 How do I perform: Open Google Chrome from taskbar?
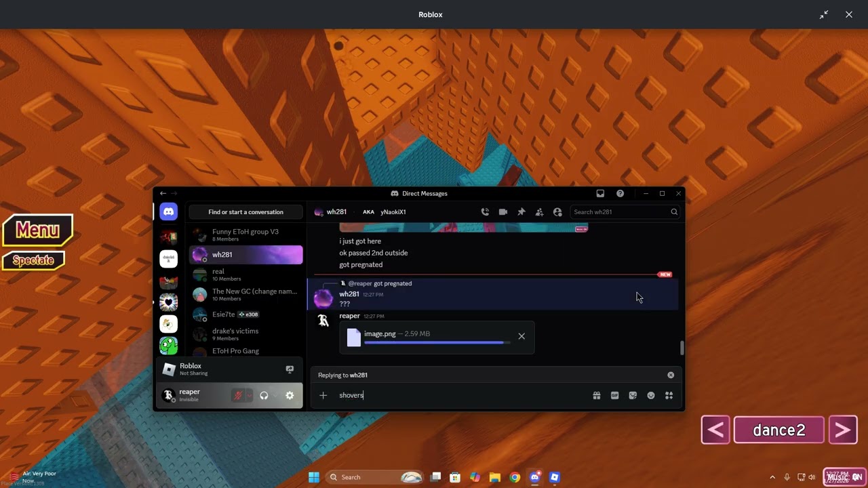(515, 477)
